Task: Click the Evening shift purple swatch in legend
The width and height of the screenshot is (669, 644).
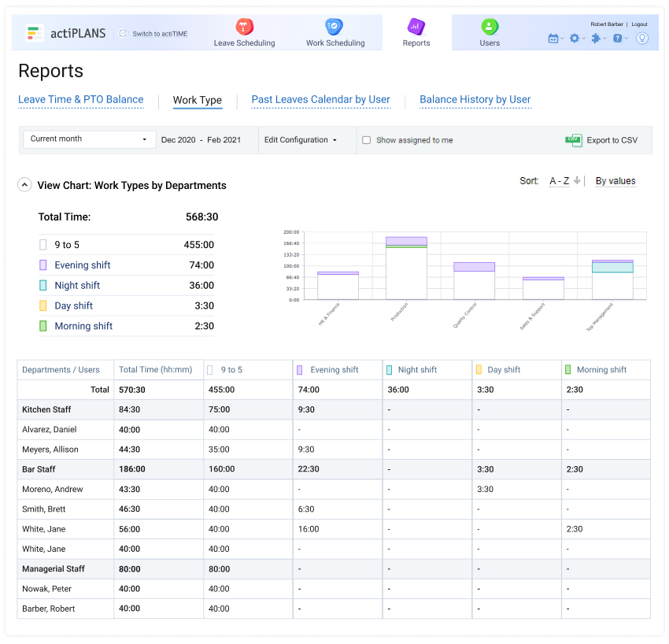Action: click(x=43, y=265)
